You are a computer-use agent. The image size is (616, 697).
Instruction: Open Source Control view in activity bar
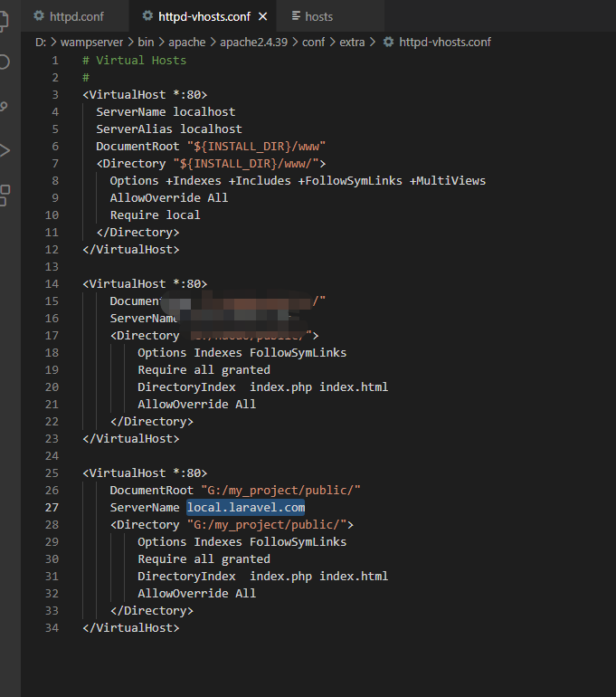pos(5,106)
